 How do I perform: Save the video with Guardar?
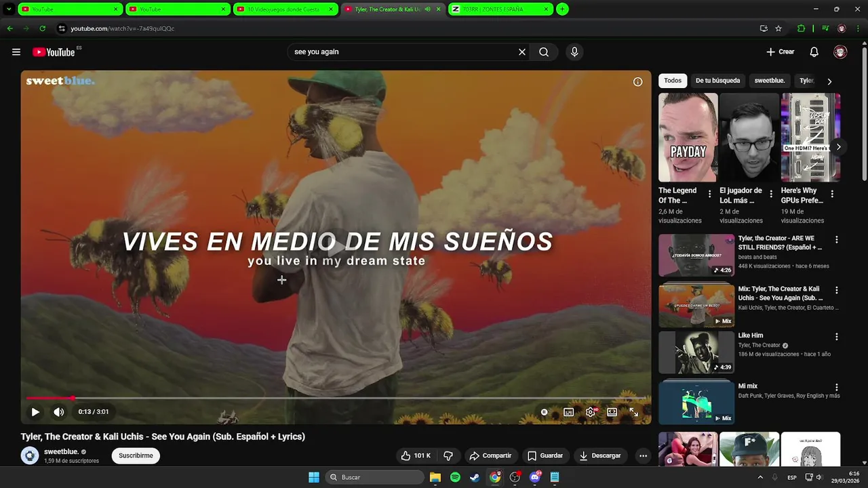point(545,455)
